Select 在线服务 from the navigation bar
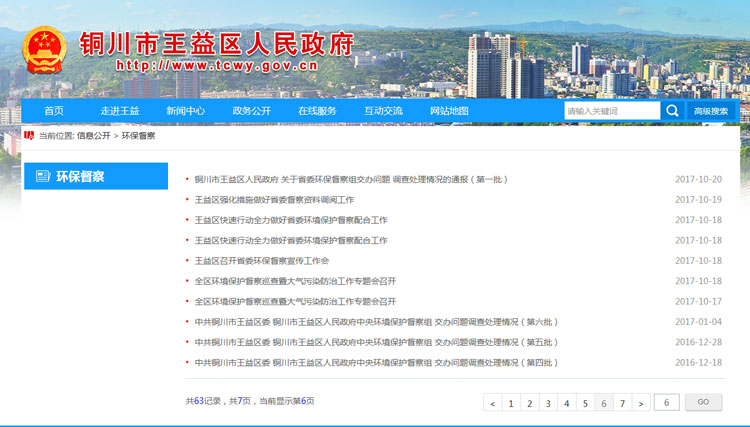 coord(317,111)
